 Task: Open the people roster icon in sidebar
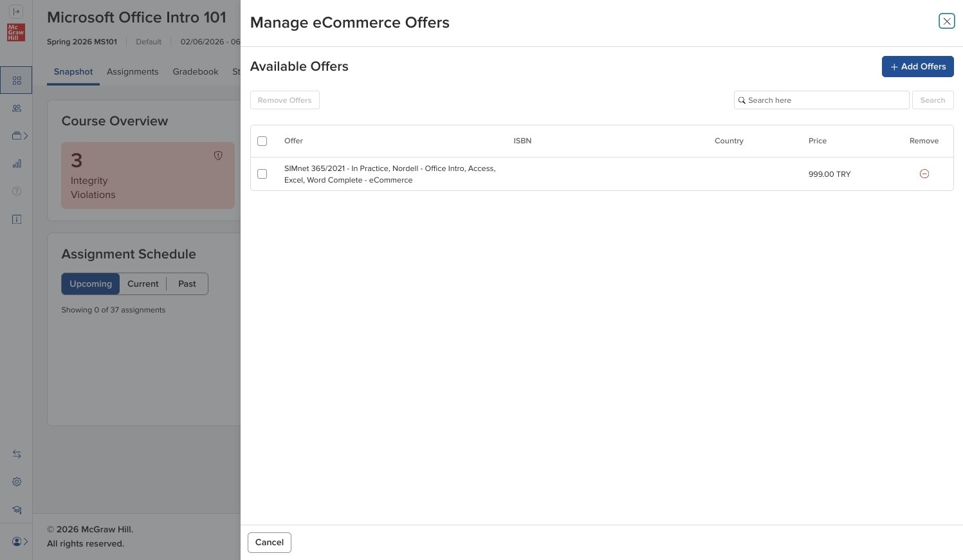point(17,109)
